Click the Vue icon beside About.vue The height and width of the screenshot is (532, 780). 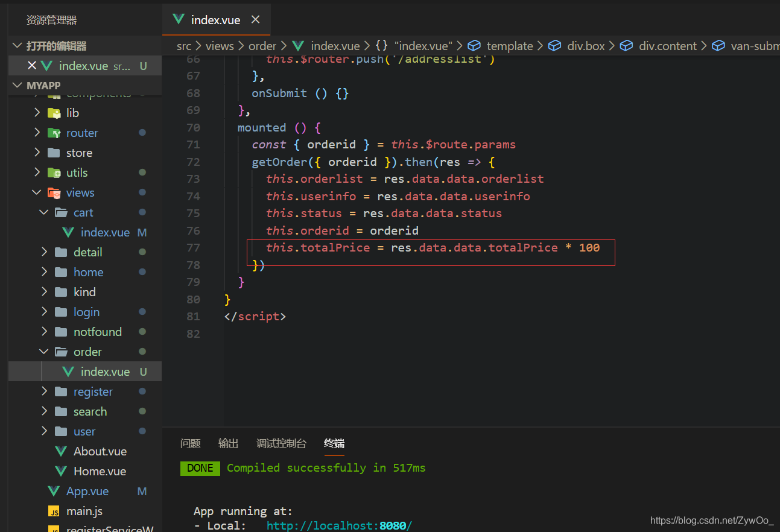click(x=61, y=451)
